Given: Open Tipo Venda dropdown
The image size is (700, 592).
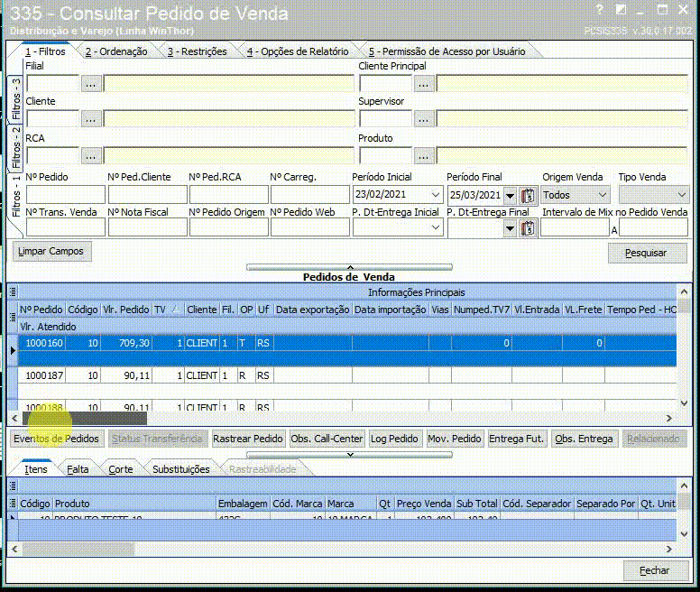Looking at the screenshot, I should tap(681, 195).
